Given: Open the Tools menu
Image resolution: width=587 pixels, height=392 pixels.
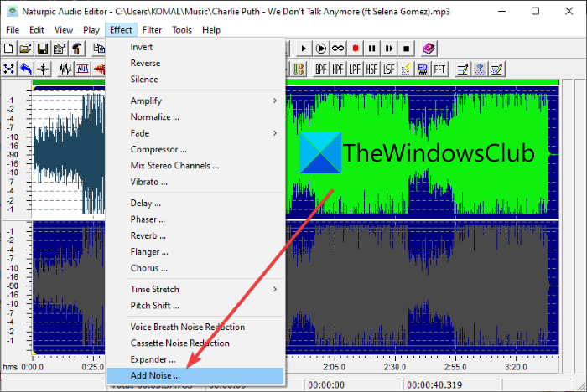Looking at the screenshot, I should [182, 30].
